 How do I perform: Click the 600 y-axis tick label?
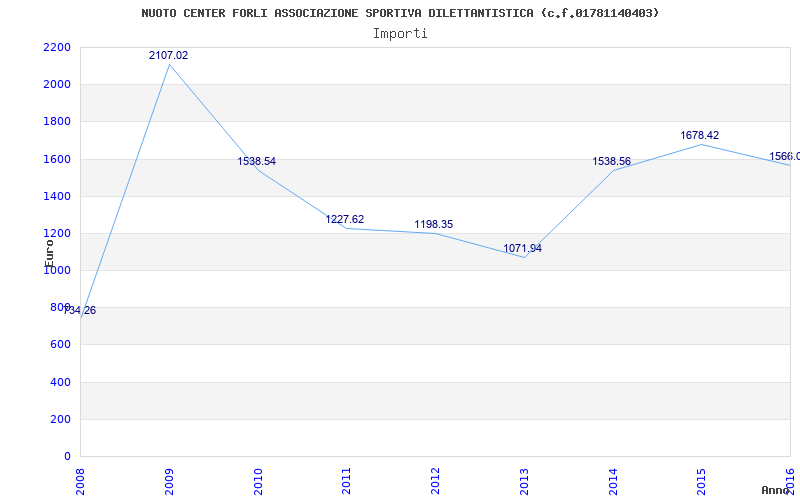pos(60,345)
